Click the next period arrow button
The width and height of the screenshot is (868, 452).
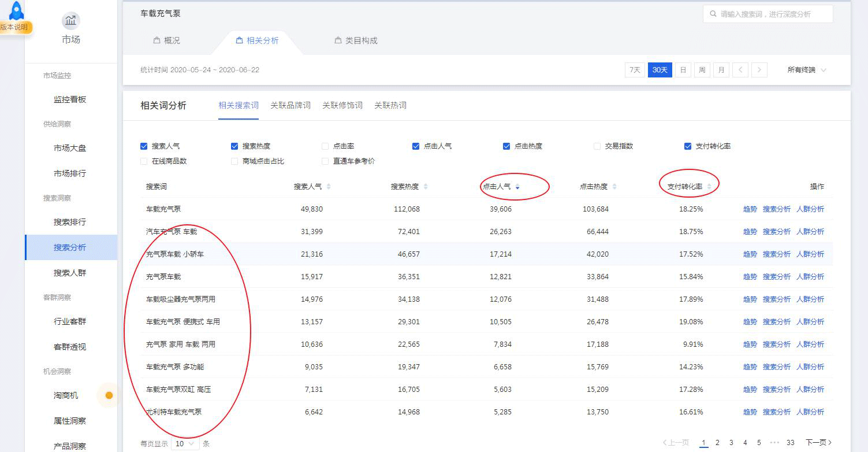pos(759,70)
